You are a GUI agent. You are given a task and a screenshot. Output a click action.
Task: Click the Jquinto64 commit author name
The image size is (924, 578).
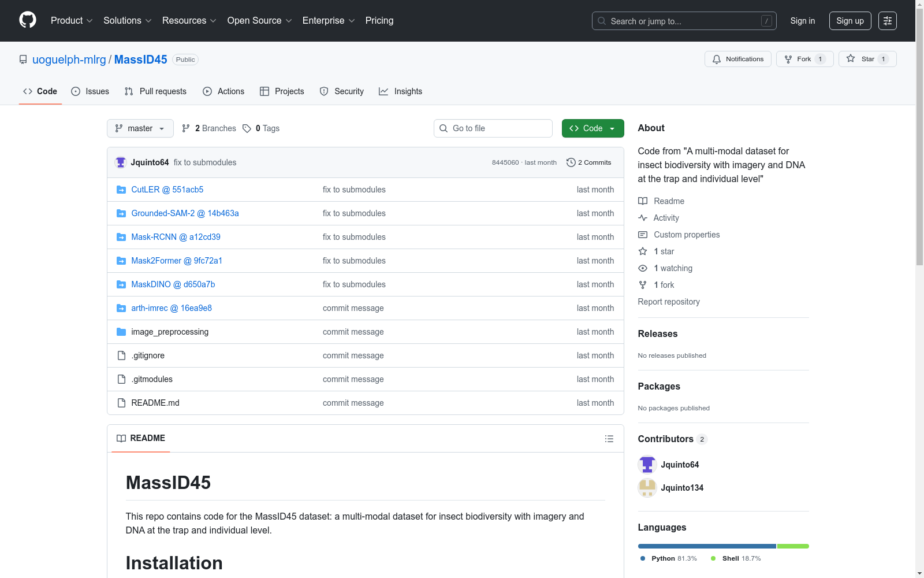point(150,162)
